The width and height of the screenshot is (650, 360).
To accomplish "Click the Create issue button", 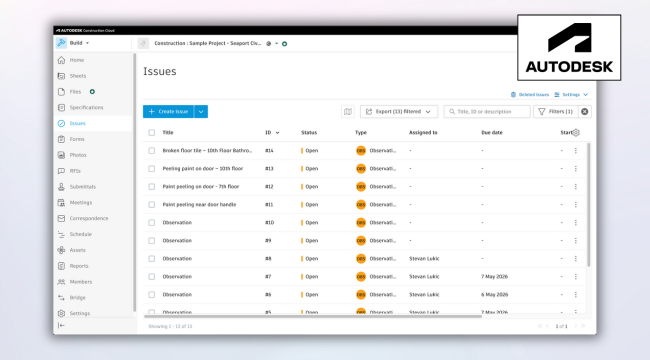I will (x=168, y=112).
